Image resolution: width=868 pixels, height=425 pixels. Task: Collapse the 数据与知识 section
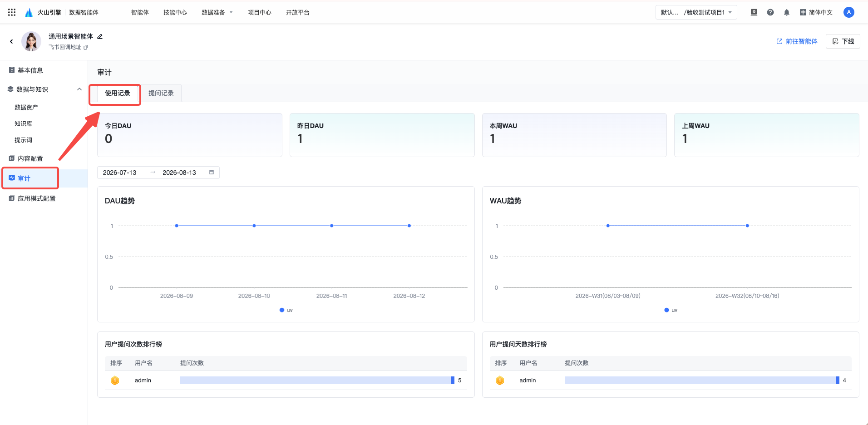click(79, 89)
